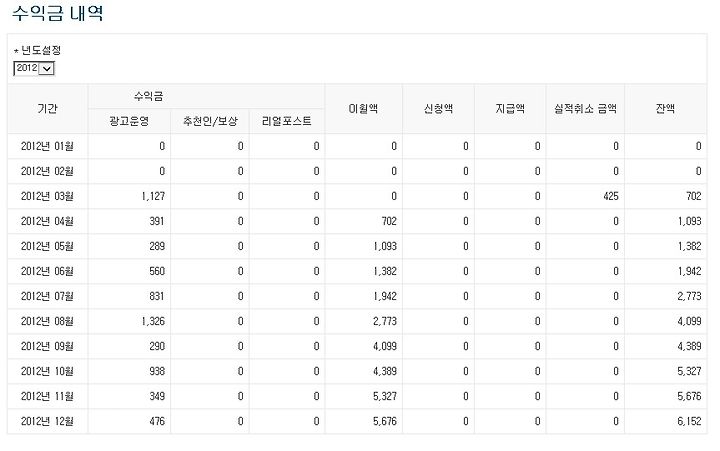Click the 2012년 12월 row label
Viewport: 720px width, 451px height.
click(47, 422)
